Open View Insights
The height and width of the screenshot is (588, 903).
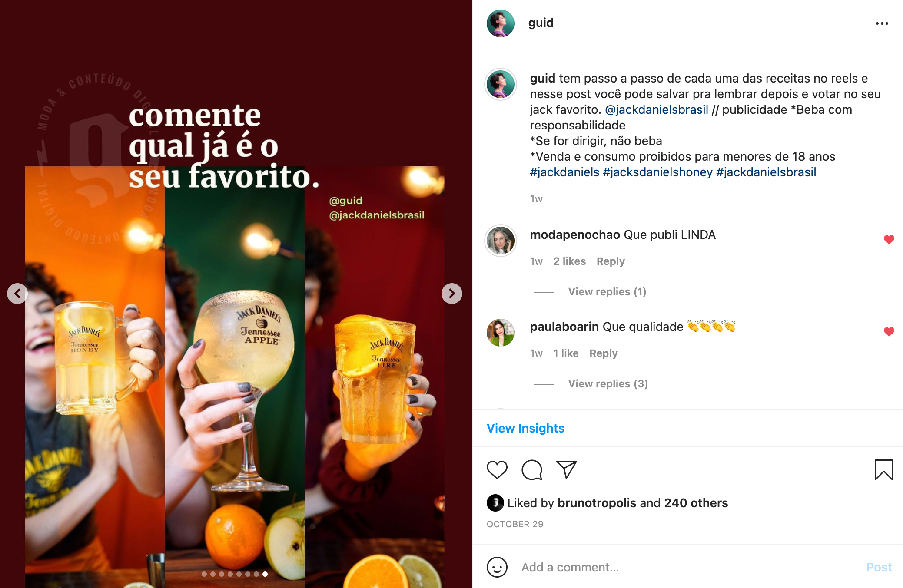point(525,428)
